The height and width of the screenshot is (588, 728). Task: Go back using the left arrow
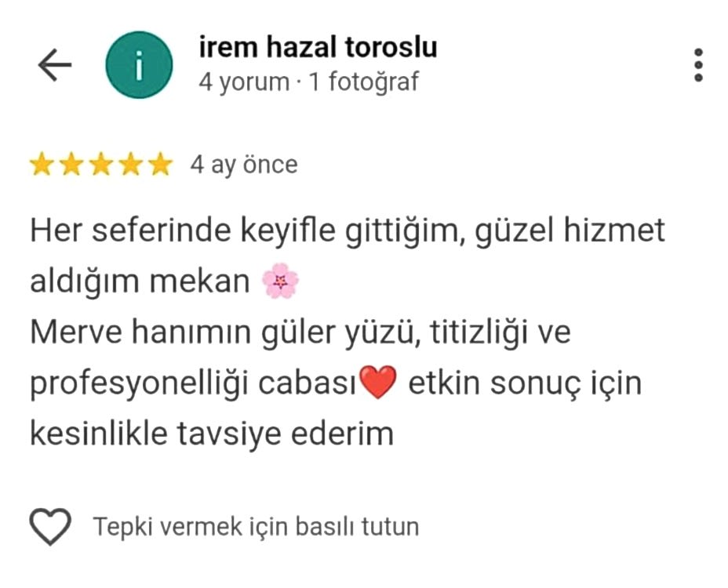pyautogui.click(x=55, y=64)
